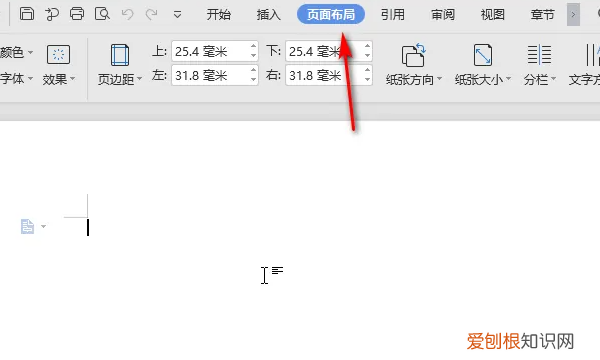Click the paragraph layout icon beside the cursor
This screenshot has width=600, height=360.
click(27, 226)
